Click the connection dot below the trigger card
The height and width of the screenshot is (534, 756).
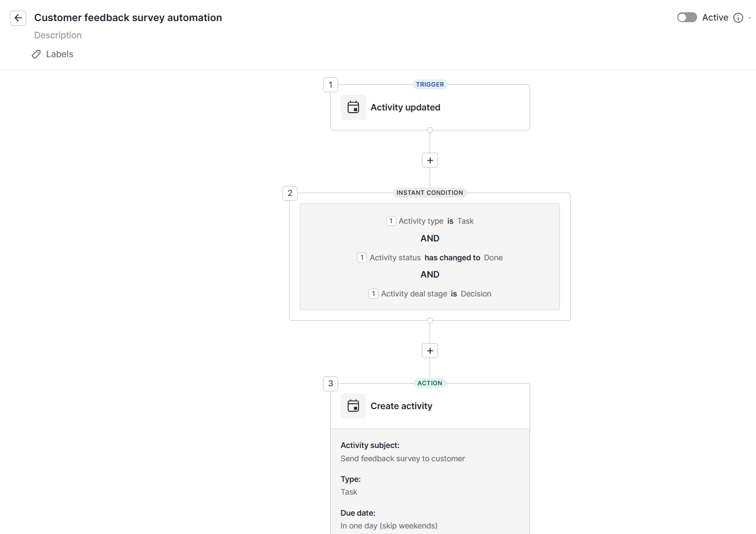tap(430, 129)
